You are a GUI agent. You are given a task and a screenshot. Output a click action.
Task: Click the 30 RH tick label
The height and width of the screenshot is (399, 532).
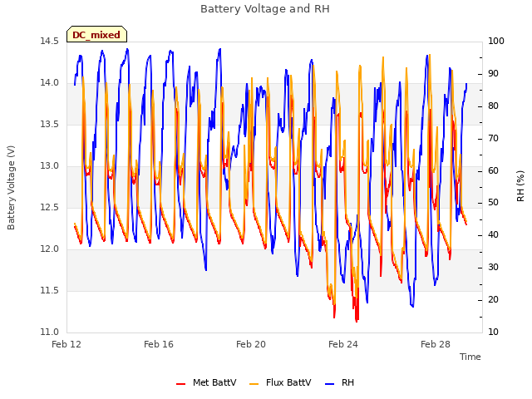(493, 268)
